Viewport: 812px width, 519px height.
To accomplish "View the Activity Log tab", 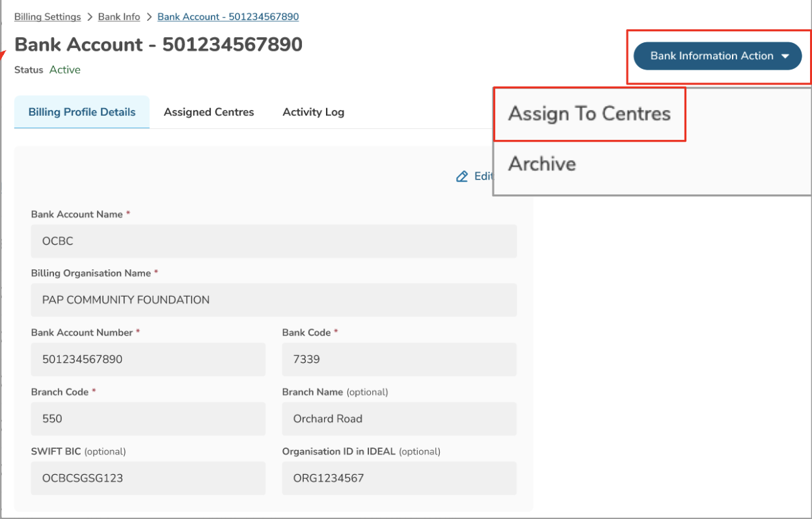I will point(314,112).
